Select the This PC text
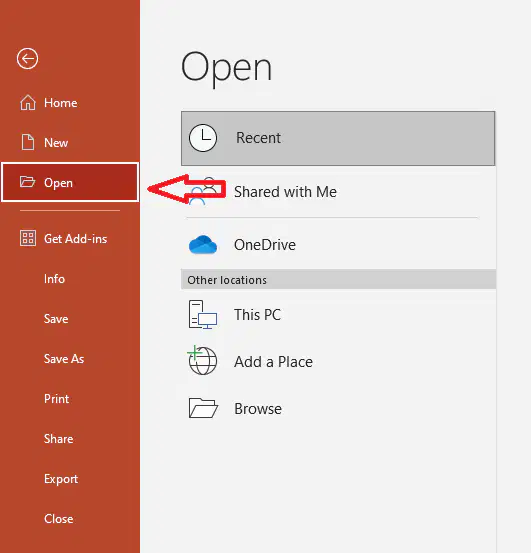This screenshot has width=531, height=553. click(257, 315)
